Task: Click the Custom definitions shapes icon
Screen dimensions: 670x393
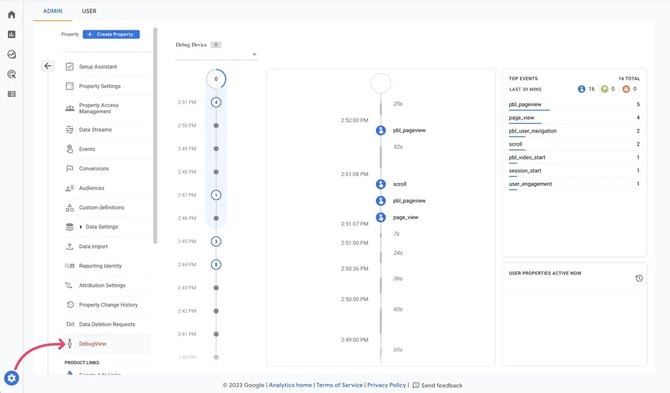Action: pos(70,208)
